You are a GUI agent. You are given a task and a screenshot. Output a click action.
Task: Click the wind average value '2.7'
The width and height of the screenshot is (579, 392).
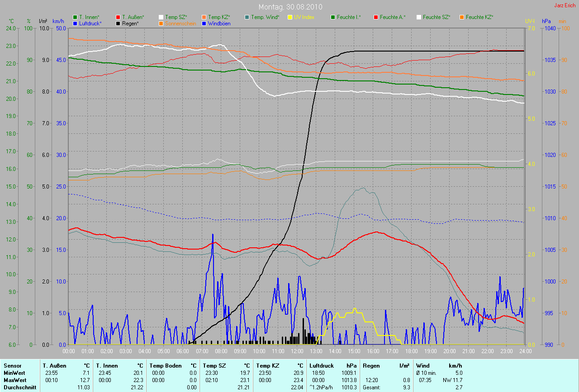(459, 387)
